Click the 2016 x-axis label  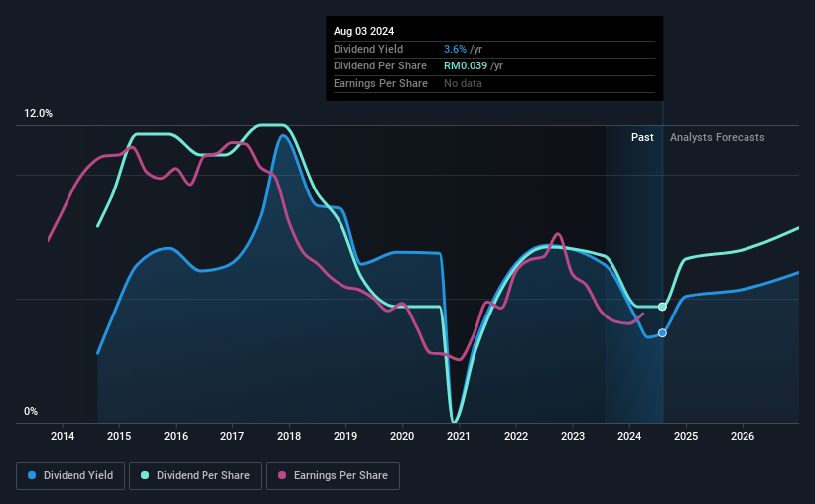[x=176, y=436]
